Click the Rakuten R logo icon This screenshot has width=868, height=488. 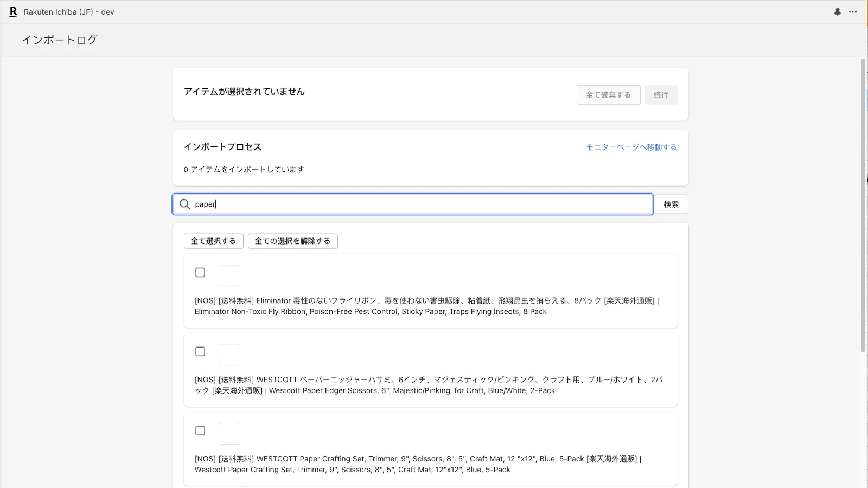coord(14,11)
